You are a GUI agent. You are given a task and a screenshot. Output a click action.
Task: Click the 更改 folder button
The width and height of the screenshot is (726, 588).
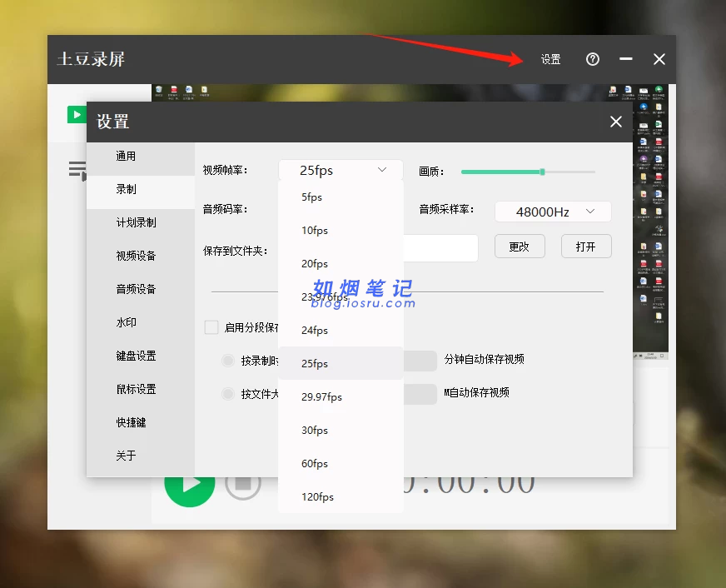tap(520, 247)
